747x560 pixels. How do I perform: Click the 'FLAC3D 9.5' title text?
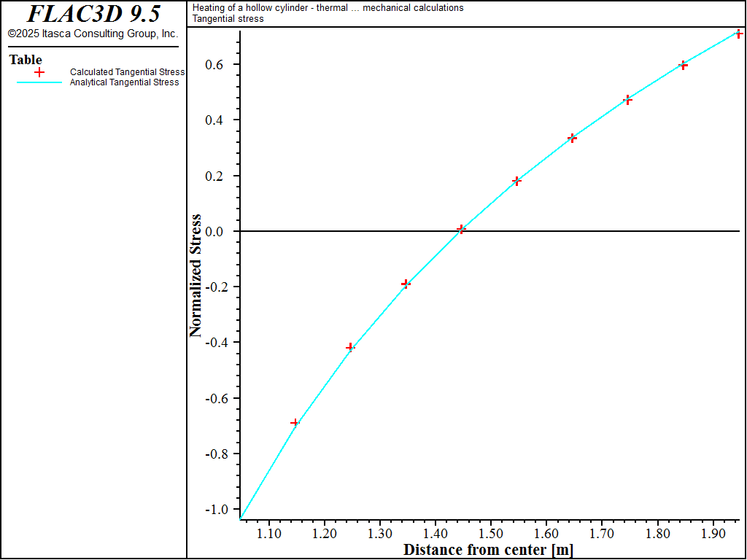(93, 15)
